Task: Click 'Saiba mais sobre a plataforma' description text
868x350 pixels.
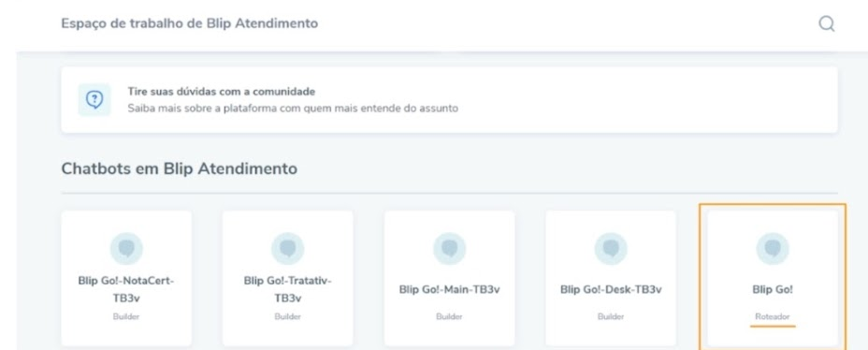Action: 293,109
